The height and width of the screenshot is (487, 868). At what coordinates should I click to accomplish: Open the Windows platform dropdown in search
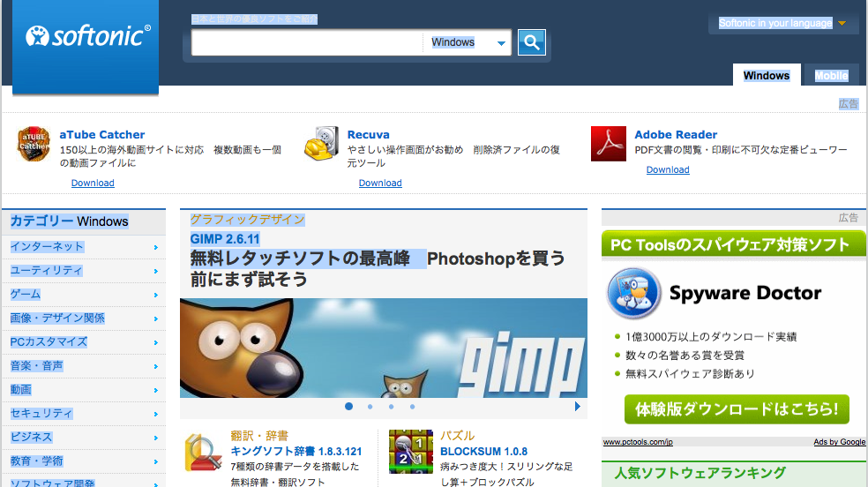(468, 42)
